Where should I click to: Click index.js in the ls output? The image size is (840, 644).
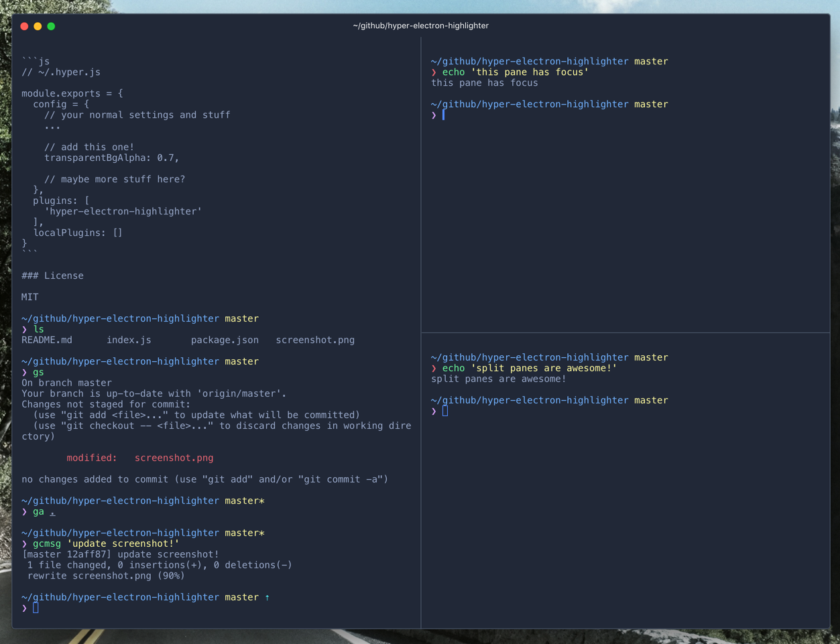pos(129,340)
